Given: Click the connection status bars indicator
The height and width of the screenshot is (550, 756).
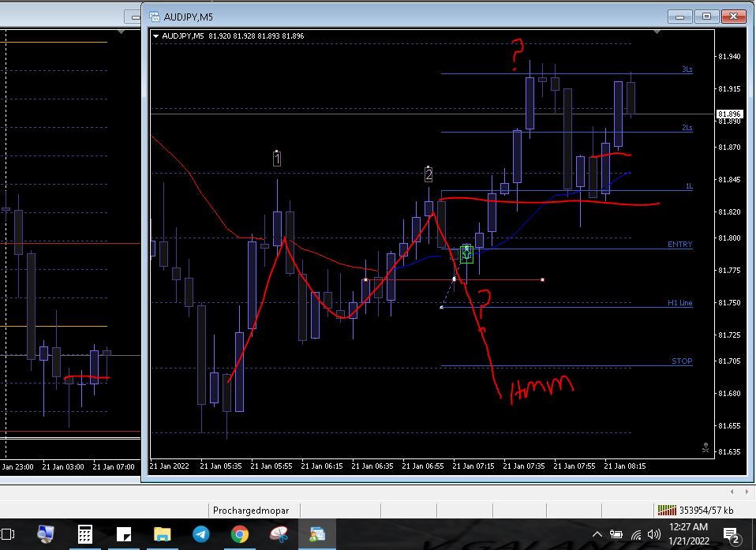Looking at the screenshot, I should click(x=667, y=510).
